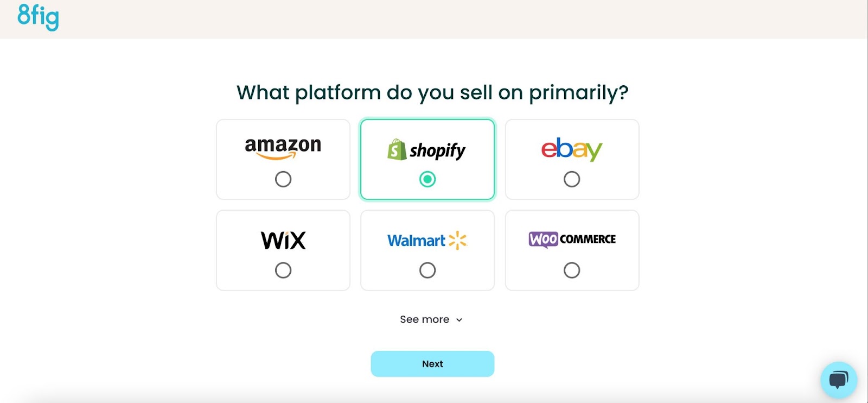Select the Wix radio button

coord(283,270)
